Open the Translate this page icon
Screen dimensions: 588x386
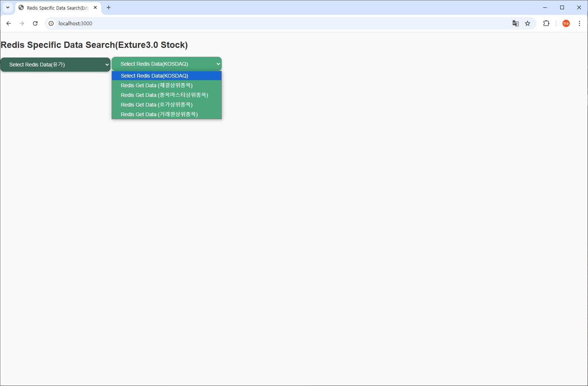click(516, 23)
